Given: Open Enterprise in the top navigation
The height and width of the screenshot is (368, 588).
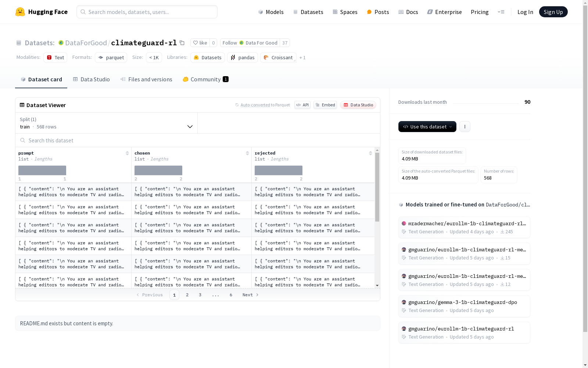Looking at the screenshot, I should [x=444, y=12].
